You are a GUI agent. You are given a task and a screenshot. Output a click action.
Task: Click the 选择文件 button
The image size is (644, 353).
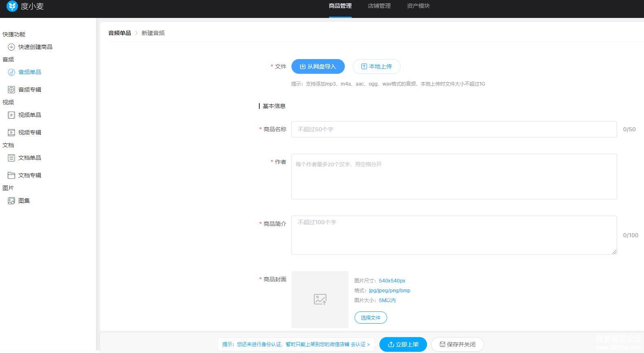(x=370, y=318)
